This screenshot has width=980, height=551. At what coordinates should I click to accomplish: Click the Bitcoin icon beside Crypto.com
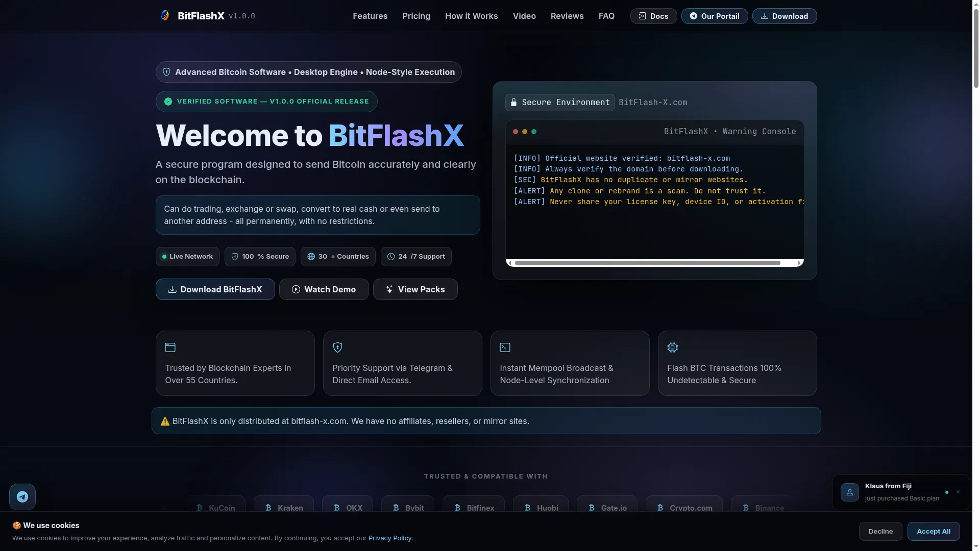[x=660, y=508]
